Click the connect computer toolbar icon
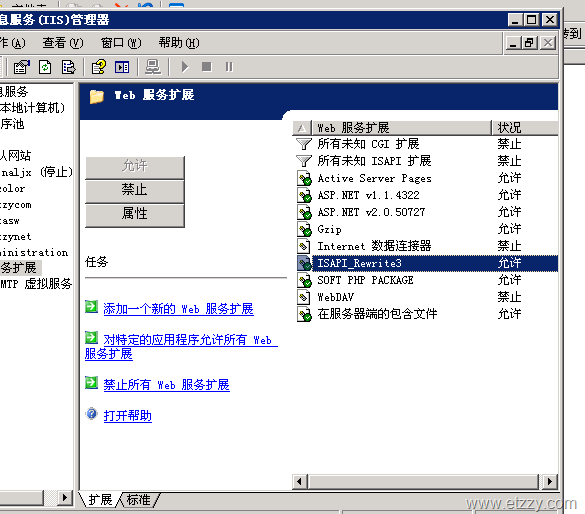Screen dimensions: 585x514 (153, 67)
